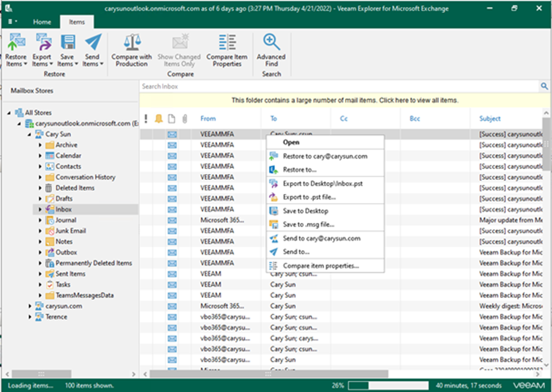The width and height of the screenshot is (552, 392).
Task: Select the Deleted Items trash icon
Action: pyautogui.click(x=49, y=188)
